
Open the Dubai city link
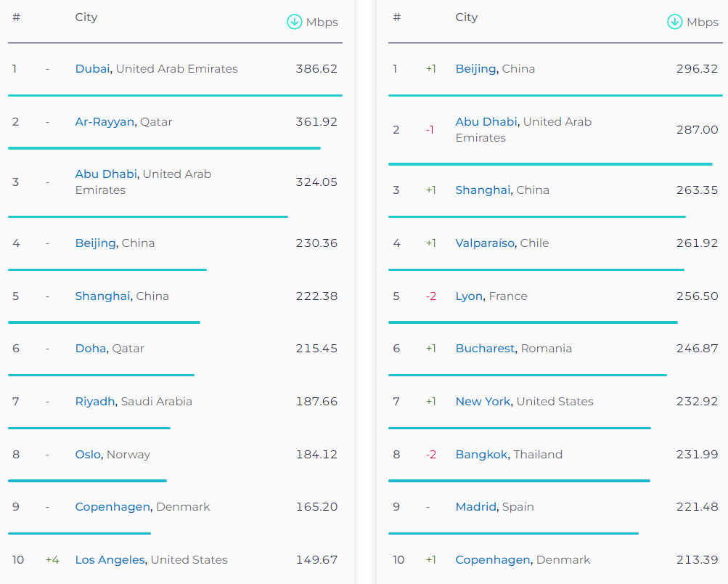[x=92, y=69]
